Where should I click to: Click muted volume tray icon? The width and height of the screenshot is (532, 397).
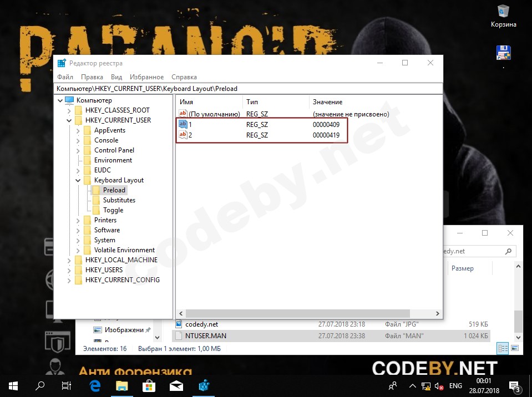tap(439, 386)
